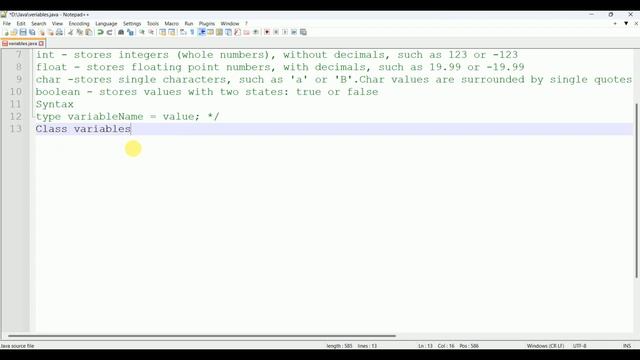Image resolution: width=640 pixels, height=360 pixels.
Task: Click the vertical scrollbar thumb
Action: [636, 191]
